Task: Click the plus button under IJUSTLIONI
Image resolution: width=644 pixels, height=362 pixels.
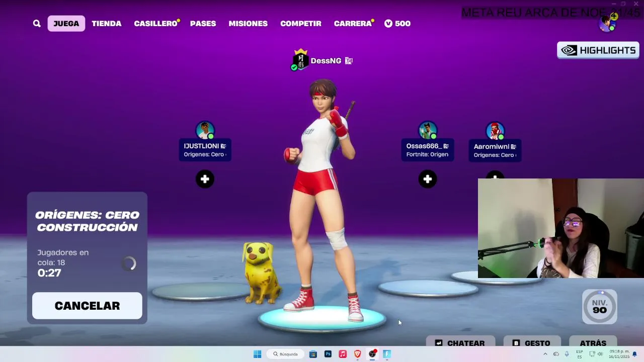Action: tap(205, 179)
